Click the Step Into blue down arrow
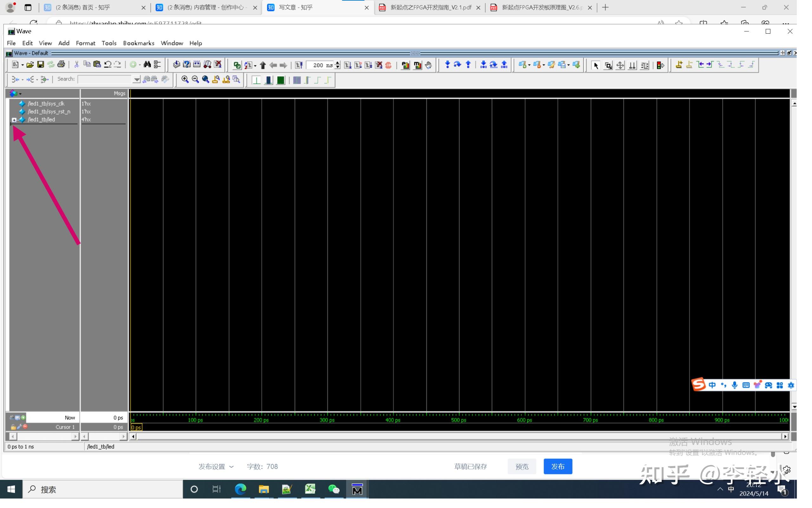 [x=447, y=65]
